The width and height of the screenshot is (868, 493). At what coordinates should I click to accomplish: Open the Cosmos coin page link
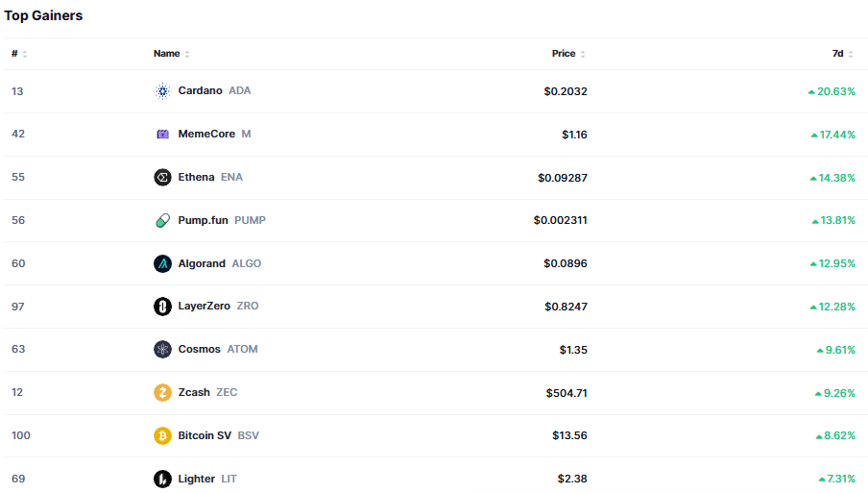[200, 349]
